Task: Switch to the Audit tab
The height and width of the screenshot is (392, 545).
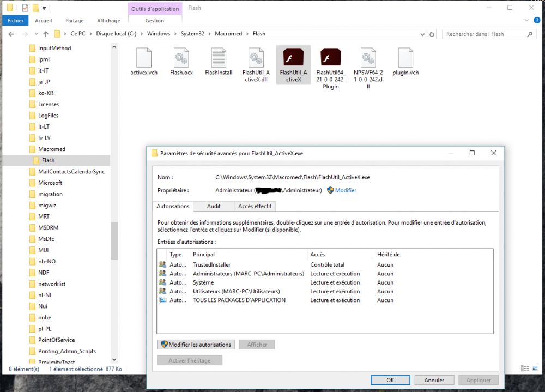Action: (214, 206)
